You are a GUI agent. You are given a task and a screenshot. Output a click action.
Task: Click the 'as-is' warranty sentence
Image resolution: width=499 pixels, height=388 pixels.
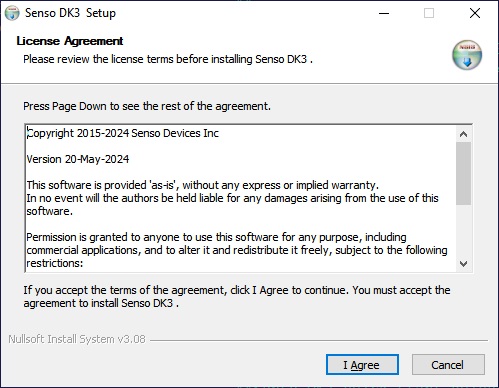(x=202, y=185)
